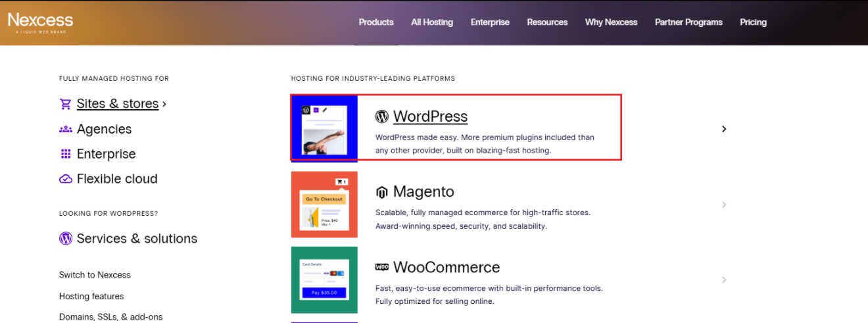
Task: Expand the WooCommerce row chevron arrow
Action: [724, 280]
